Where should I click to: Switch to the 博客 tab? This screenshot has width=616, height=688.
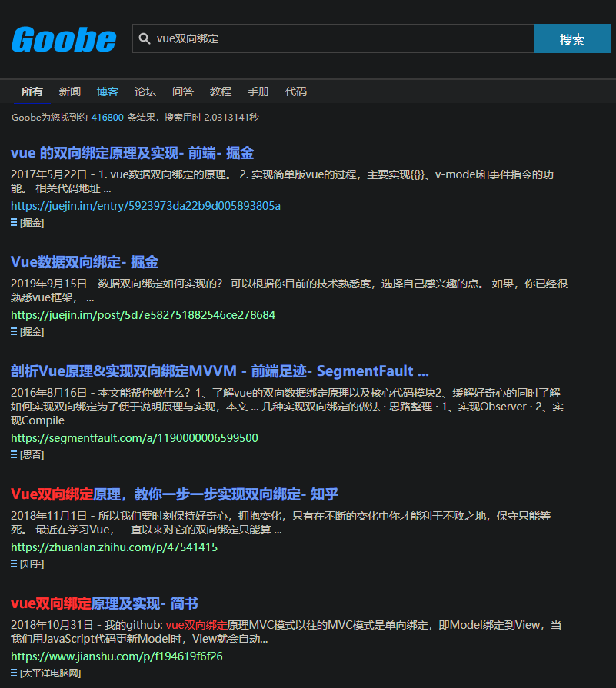[x=107, y=91]
